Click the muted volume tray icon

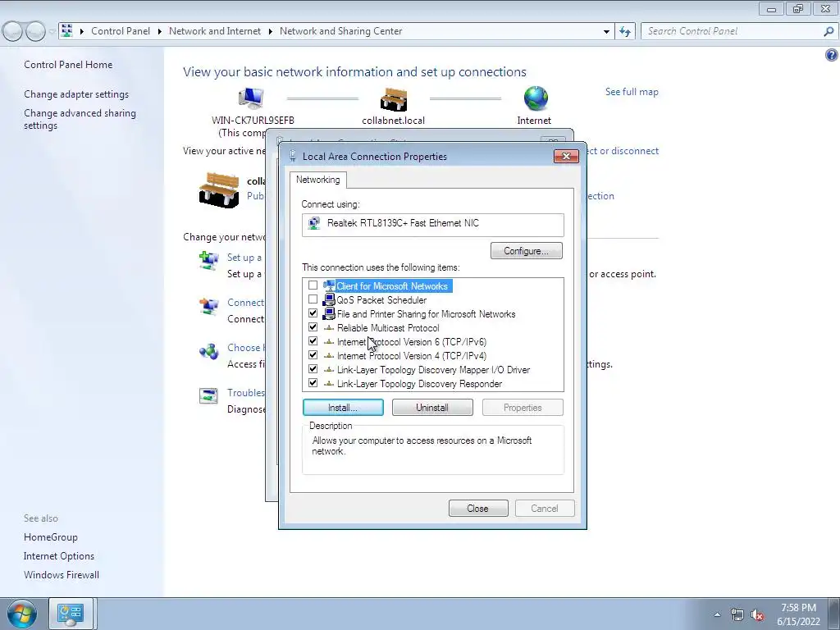[757, 615]
